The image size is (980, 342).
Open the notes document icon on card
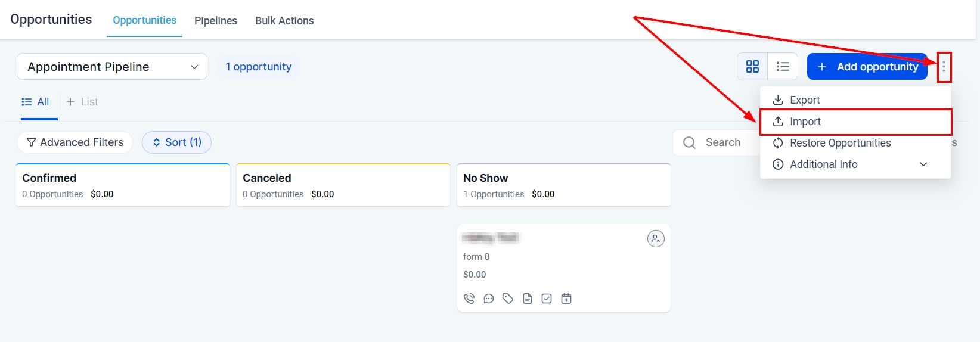(x=528, y=299)
